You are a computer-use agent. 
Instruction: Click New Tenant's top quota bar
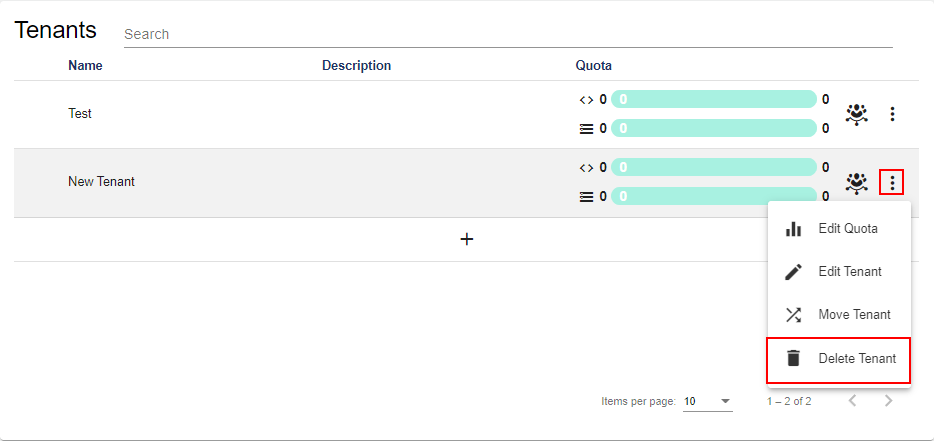(714, 167)
